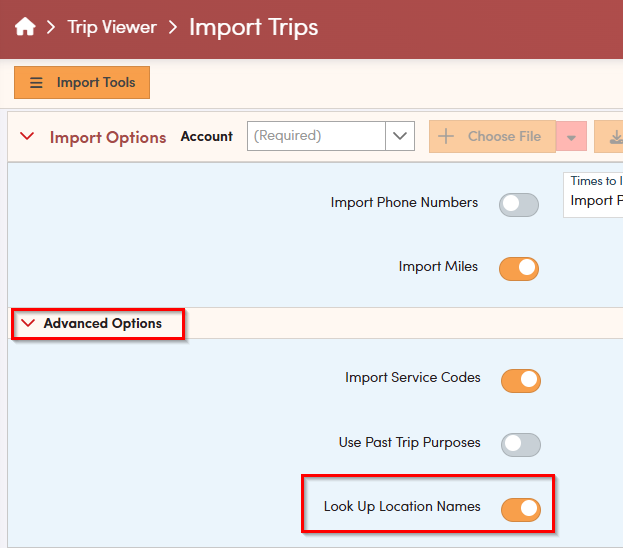Image resolution: width=623 pixels, height=548 pixels.
Task: Click the Choose File button
Action: click(492, 136)
